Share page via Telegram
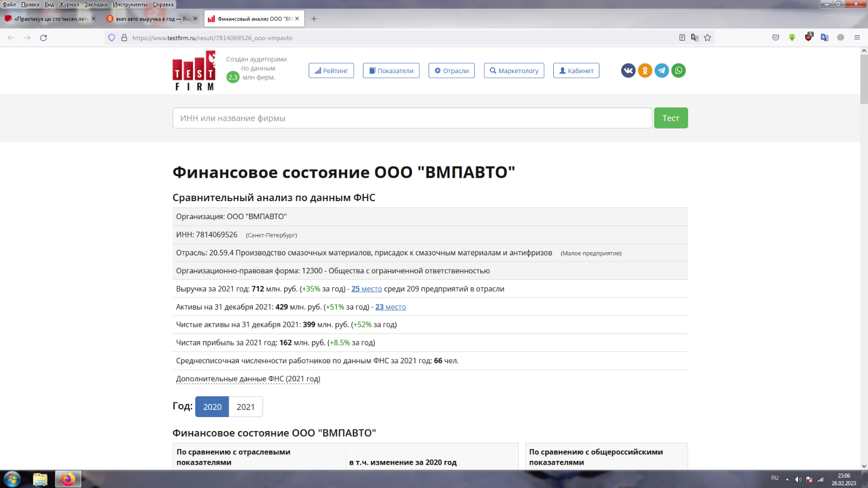 coord(662,70)
